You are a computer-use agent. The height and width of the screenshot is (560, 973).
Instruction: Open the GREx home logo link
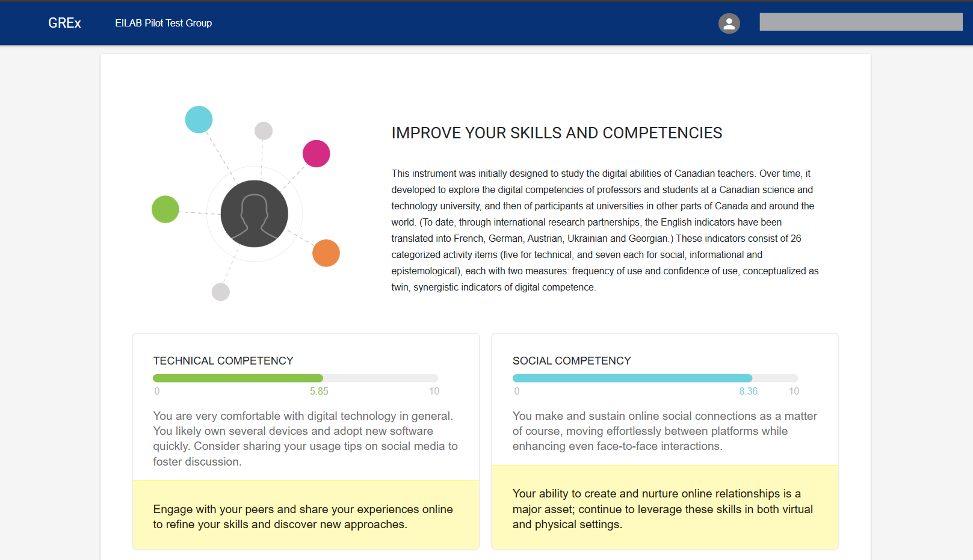click(x=64, y=23)
